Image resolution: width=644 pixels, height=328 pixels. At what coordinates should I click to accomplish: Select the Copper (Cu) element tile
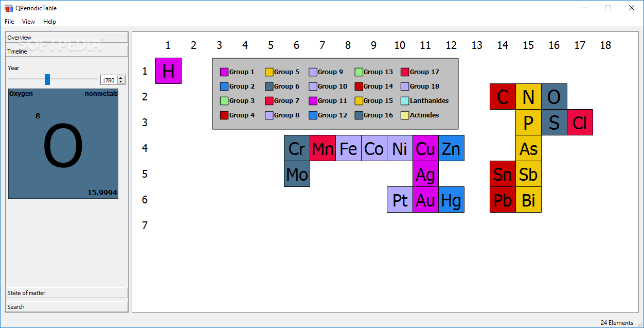coord(425,148)
